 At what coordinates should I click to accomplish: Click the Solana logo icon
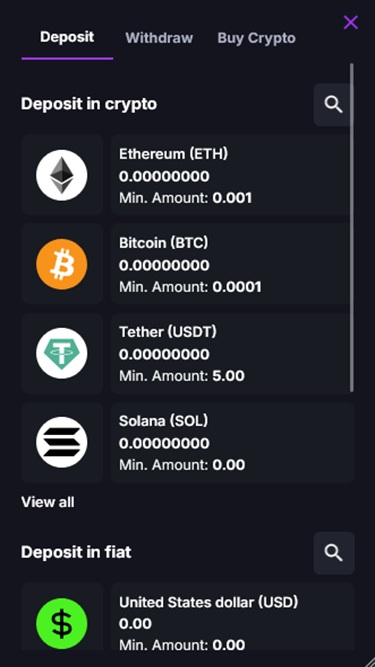tap(62, 442)
